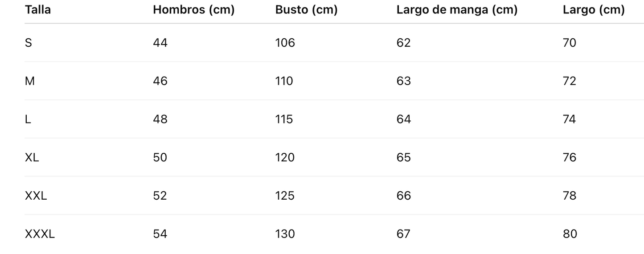Click the XXL size label
644x254 pixels.
coord(36,196)
